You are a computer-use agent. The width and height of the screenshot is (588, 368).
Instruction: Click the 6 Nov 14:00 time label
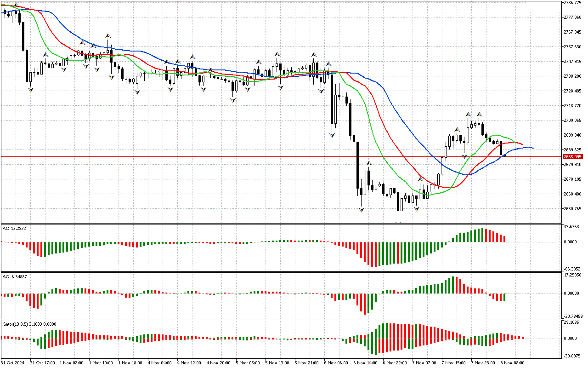pyautogui.click(x=366, y=363)
